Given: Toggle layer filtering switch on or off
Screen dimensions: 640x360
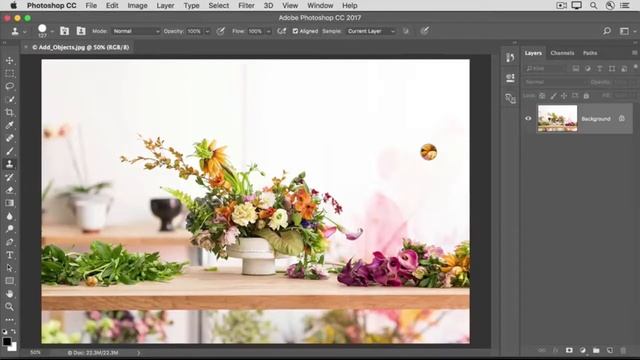Looking at the screenshot, I should 636,67.
